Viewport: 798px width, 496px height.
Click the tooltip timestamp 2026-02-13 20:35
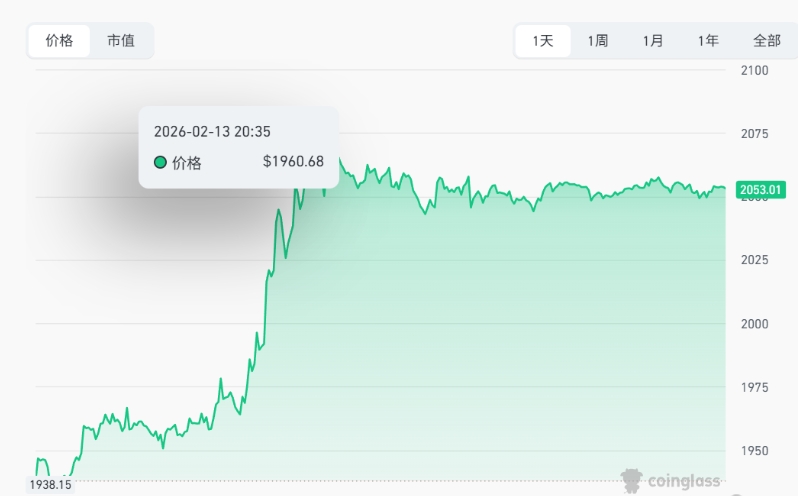point(212,131)
